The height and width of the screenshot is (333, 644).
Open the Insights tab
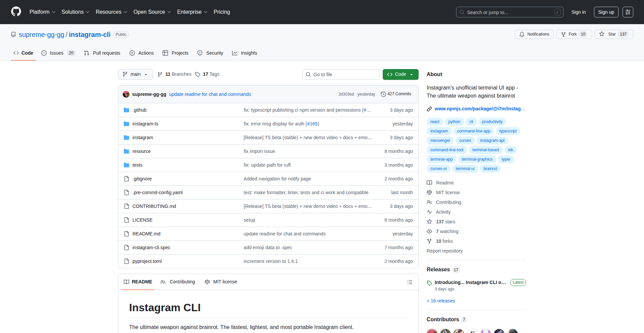(245, 53)
